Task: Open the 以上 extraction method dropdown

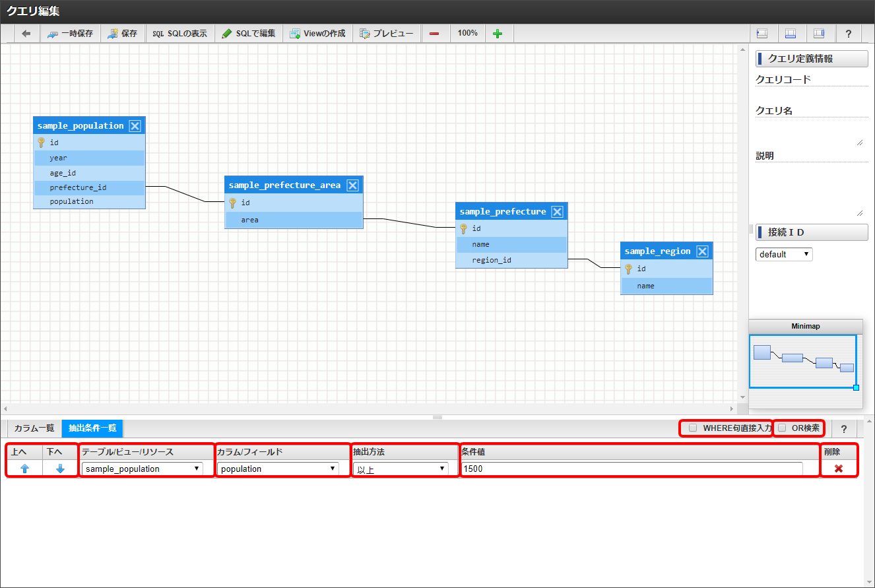Action: (401, 469)
